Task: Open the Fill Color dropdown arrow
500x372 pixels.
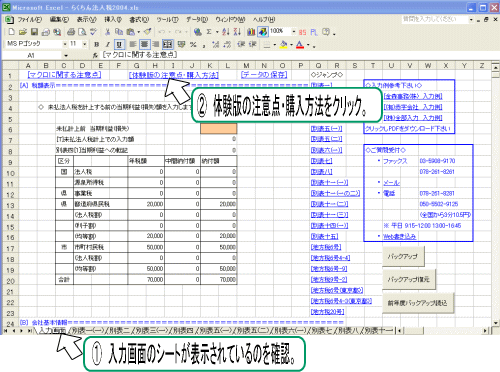Action: click(292, 44)
